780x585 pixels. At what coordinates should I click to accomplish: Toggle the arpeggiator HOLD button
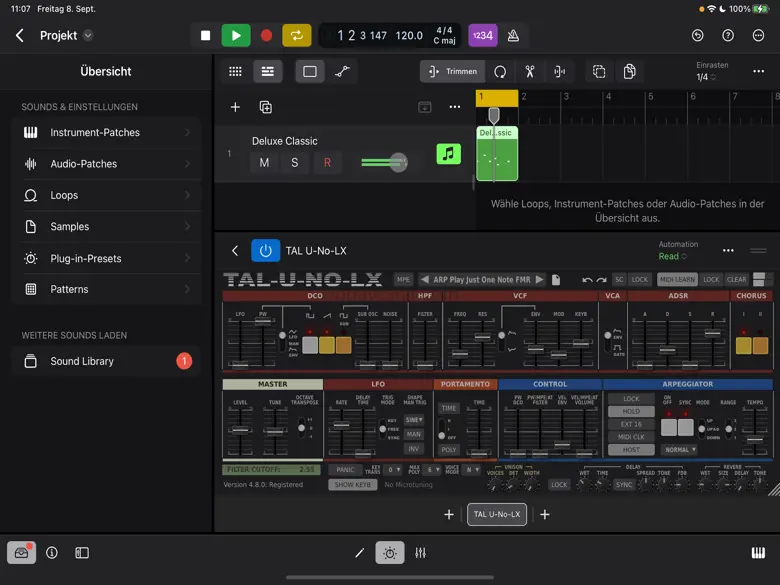point(631,411)
